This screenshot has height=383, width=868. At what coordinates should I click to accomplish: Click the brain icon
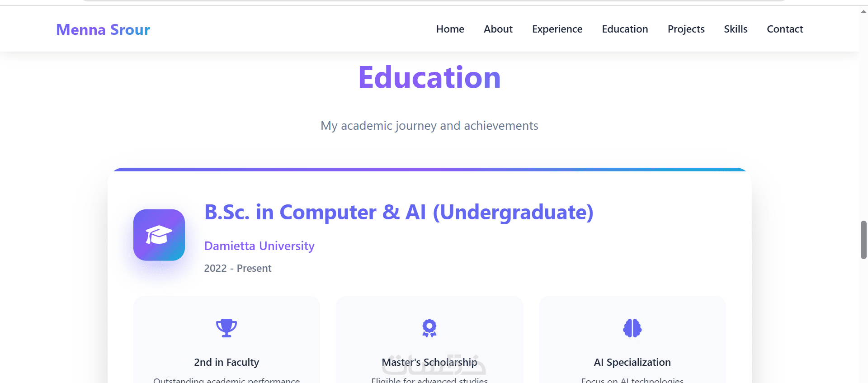point(632,328)
